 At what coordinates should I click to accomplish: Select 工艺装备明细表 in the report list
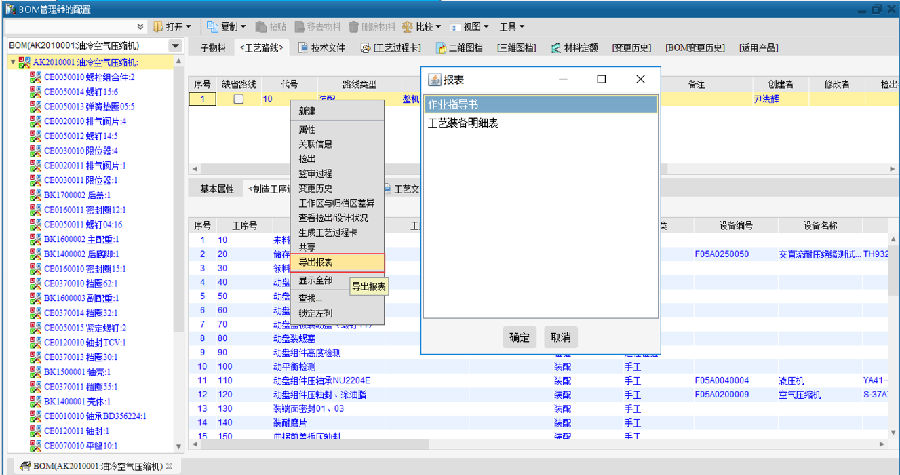(x=463, y=123)
